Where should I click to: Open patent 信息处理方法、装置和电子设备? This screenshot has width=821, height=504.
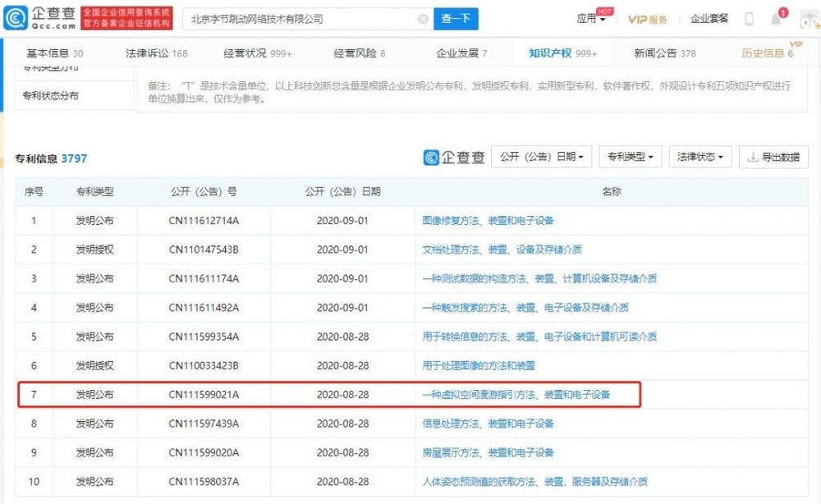pyautogui.click(x=488, y=424)
